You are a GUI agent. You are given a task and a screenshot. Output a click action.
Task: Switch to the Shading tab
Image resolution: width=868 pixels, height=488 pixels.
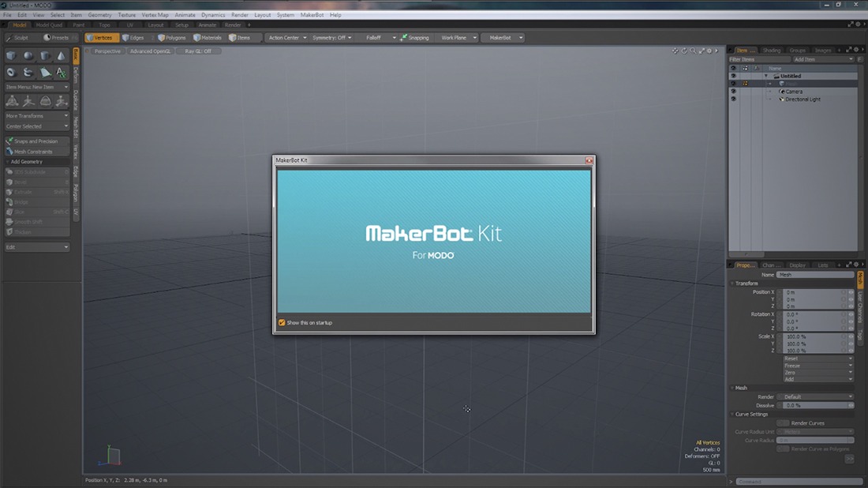tap(772, 51)
